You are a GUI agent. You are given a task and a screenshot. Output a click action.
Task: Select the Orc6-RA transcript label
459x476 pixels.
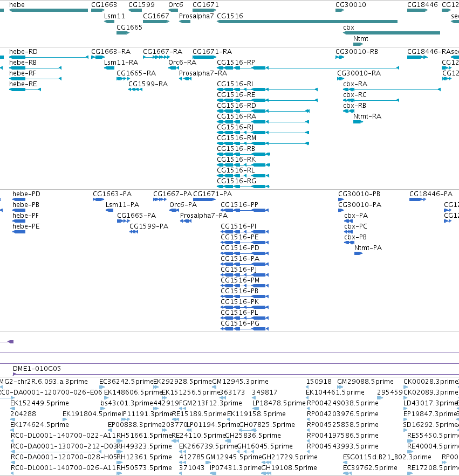click(182, 62)
